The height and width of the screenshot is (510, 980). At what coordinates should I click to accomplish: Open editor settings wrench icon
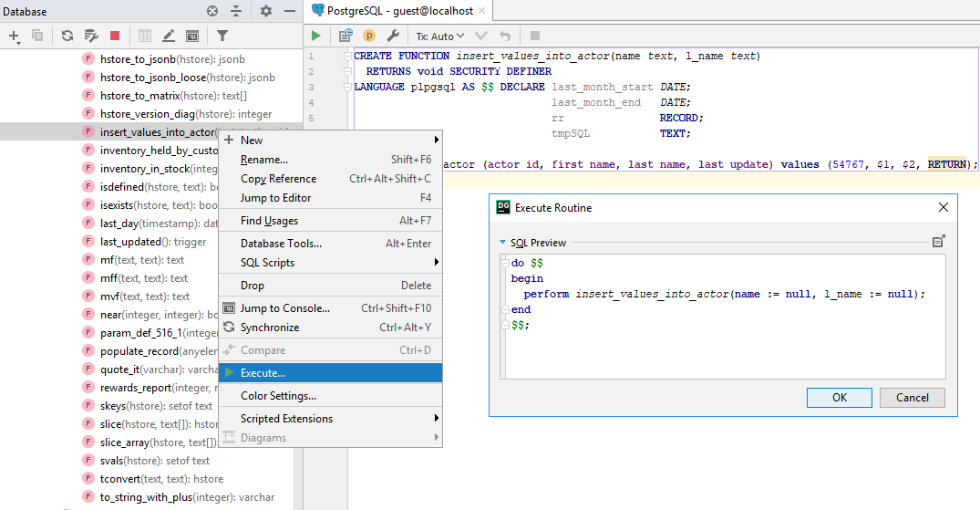[393, 36]
